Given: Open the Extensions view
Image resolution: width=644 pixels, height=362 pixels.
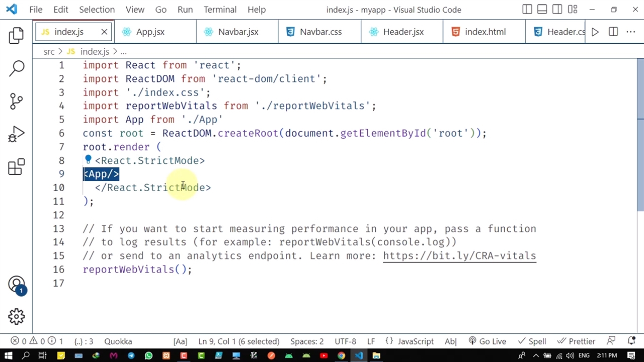Looking at the screenshot, I should [x=16, y=167].
